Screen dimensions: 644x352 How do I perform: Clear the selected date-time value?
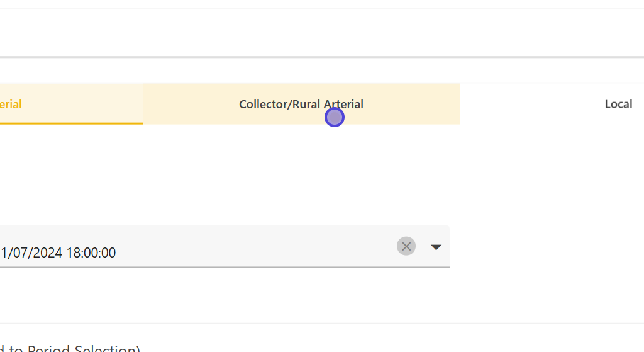[x=406, y=246]
